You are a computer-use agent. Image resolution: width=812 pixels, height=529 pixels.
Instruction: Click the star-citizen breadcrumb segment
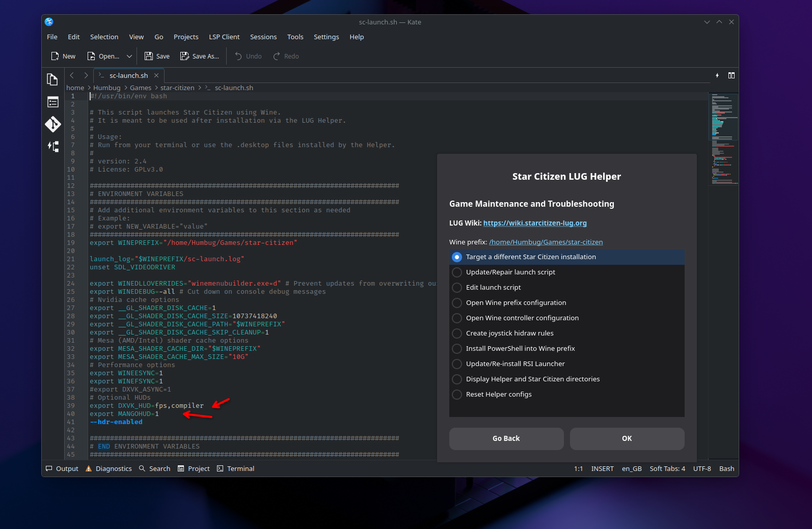coord(177,88)
